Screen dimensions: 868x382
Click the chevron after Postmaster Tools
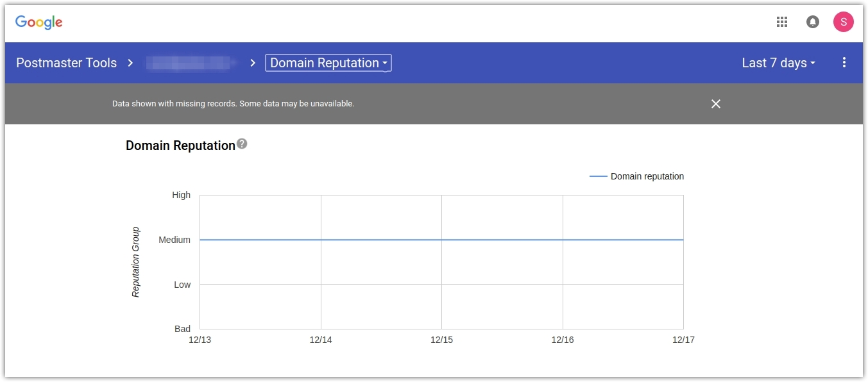tap(130, 63)
